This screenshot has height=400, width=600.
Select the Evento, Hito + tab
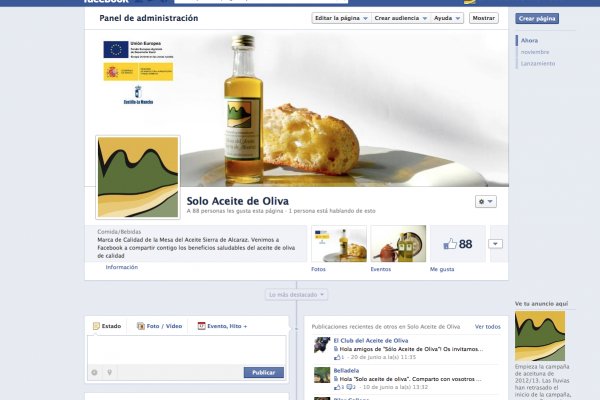(x=222, y=326)
